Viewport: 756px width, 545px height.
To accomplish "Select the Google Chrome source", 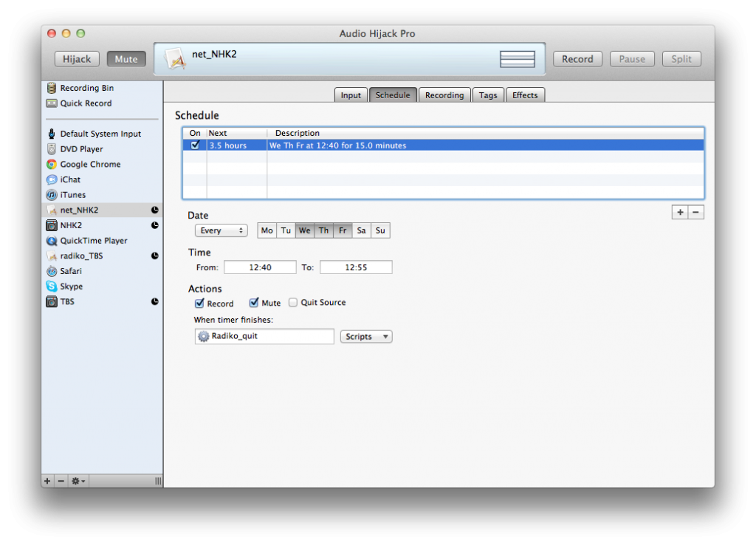I will point(85,164).
